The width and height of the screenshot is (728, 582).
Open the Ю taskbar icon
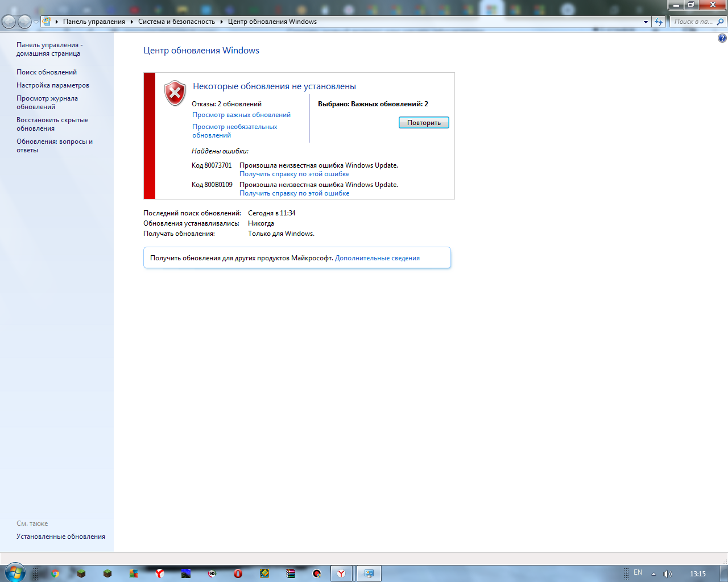[212, 573]
